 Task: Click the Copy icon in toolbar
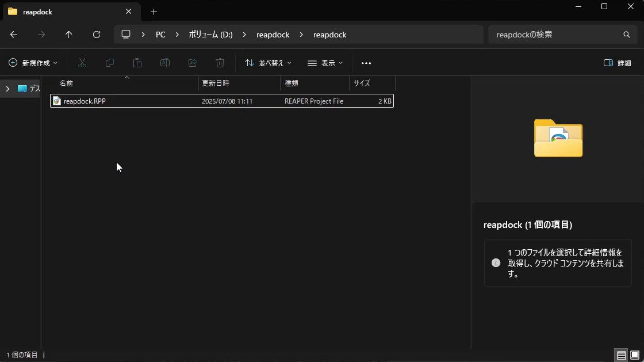[x=110, y=63]
